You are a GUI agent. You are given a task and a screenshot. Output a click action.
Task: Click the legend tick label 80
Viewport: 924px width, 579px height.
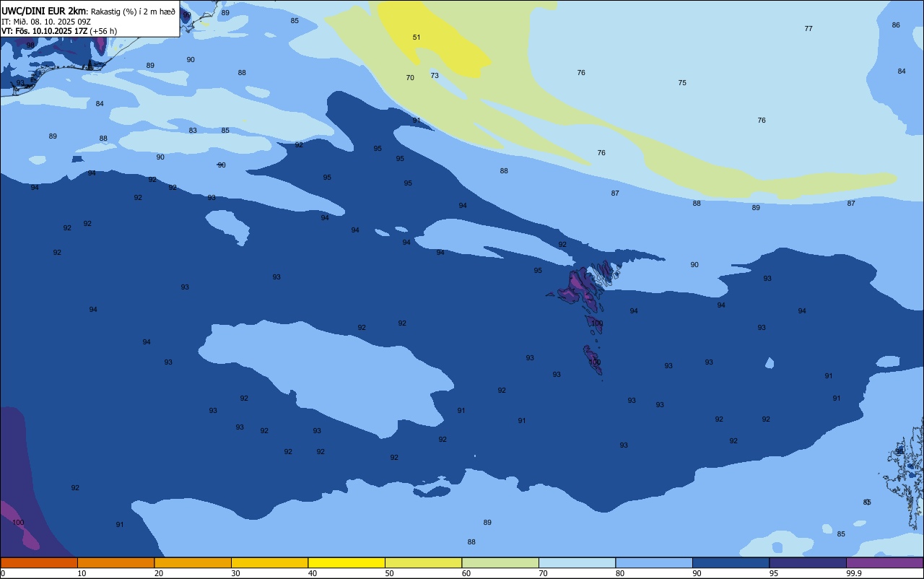620,573
